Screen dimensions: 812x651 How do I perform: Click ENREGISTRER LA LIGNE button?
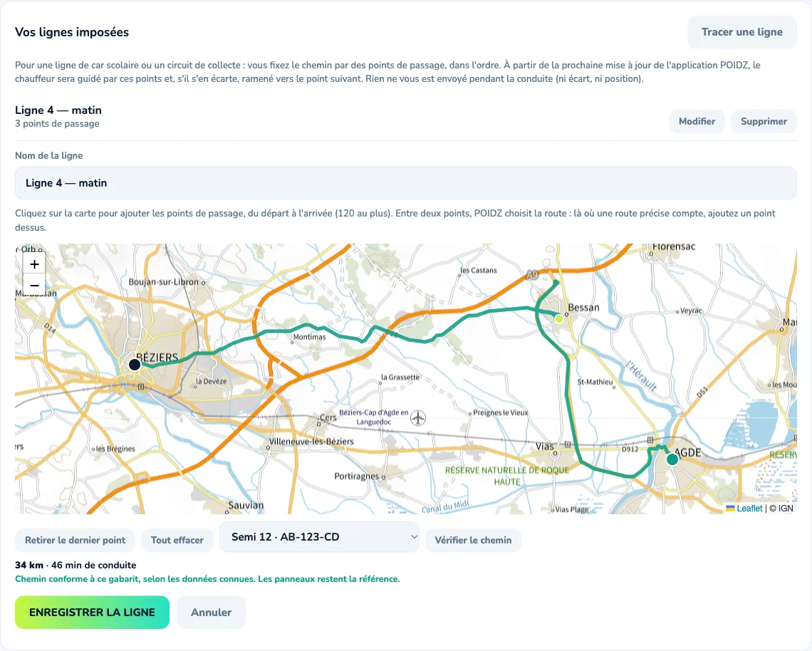92,612
